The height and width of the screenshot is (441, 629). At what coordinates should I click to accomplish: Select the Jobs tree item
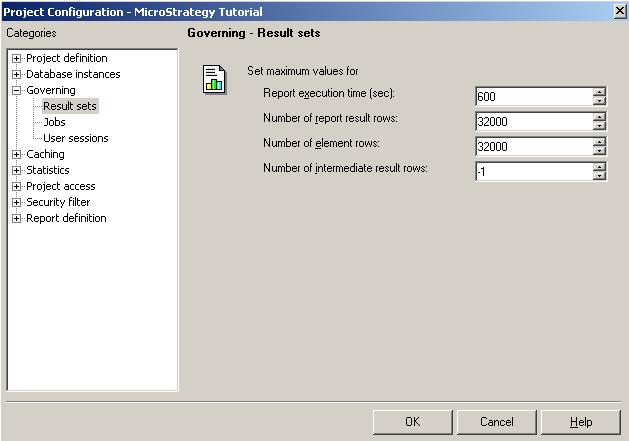coord(54,122)
